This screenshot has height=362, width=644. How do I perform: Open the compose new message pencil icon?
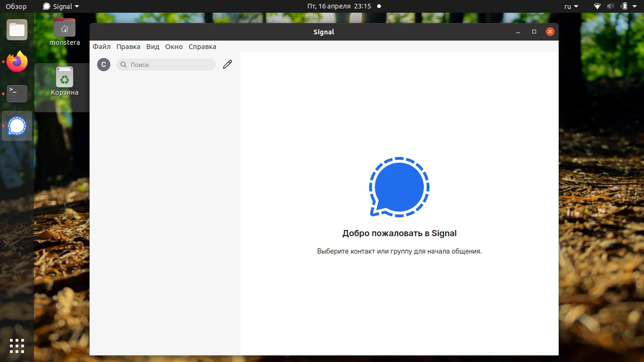coord(227,65)
